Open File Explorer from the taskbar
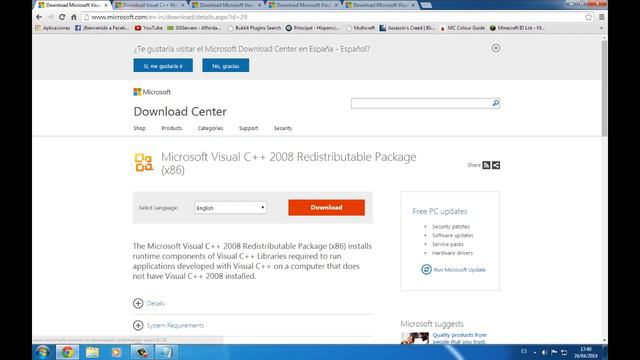The height and width of the screenshot is (360, 640). (x=92, y=352)
